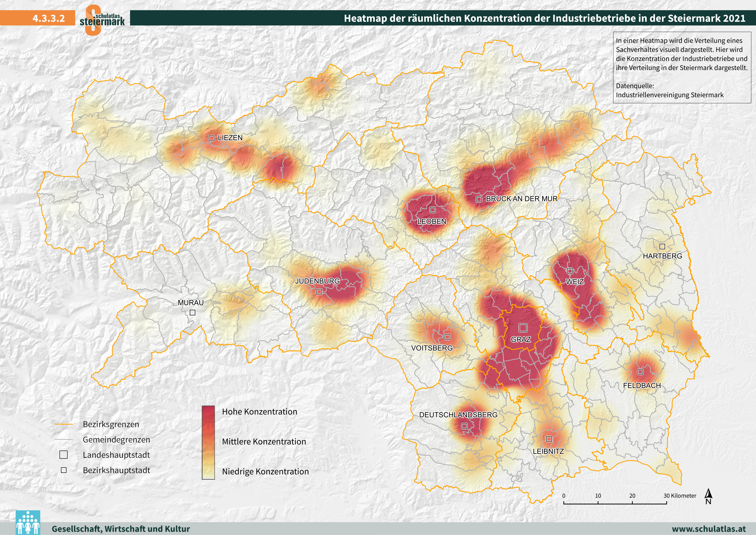The image size is (756, 535).
Task: Click the Bezirkshauptstadt legend text
Action: (117, 470)
